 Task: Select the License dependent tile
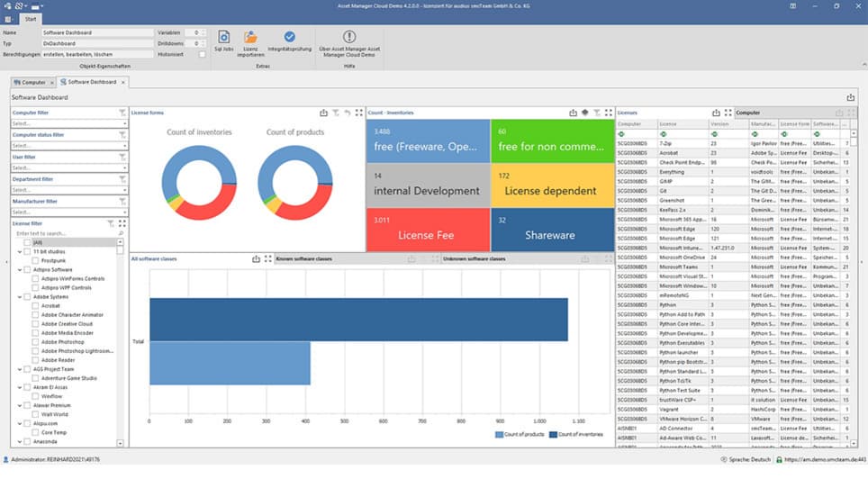coord(553,185)
